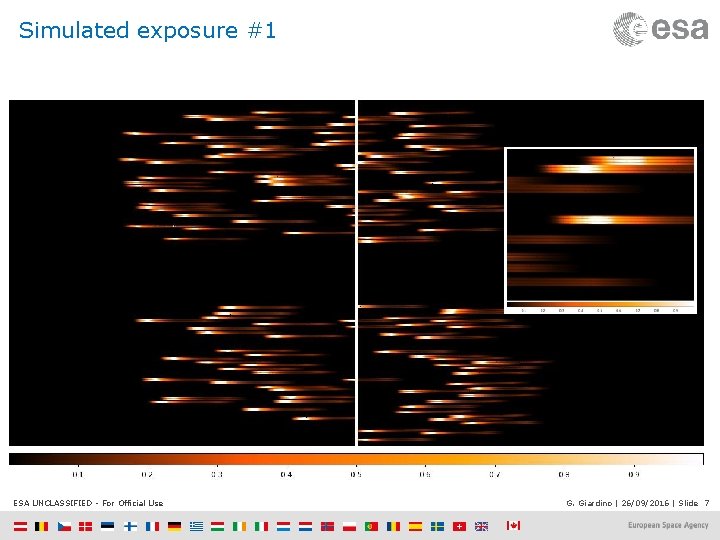
Task: Click the Ireland flag icon
Action: coord(239,526)
